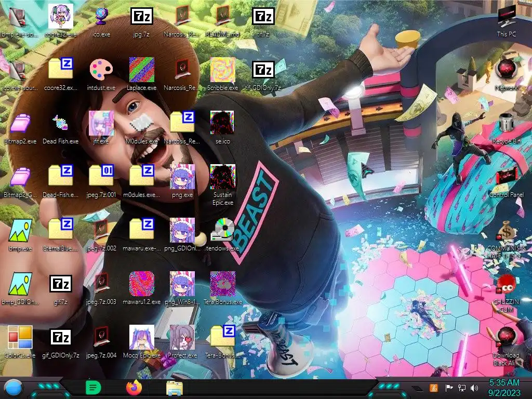Select the Laplace.exe icon

(141, 70)
